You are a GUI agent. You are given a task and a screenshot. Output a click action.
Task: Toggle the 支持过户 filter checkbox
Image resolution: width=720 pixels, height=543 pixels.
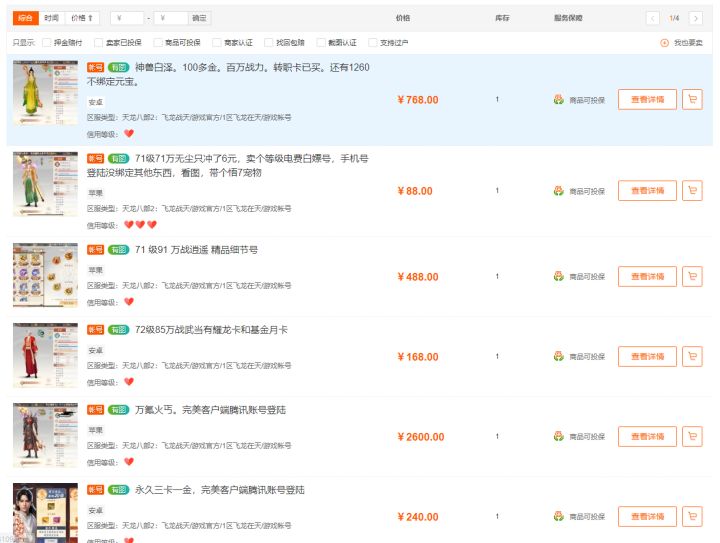click(373, 43)
